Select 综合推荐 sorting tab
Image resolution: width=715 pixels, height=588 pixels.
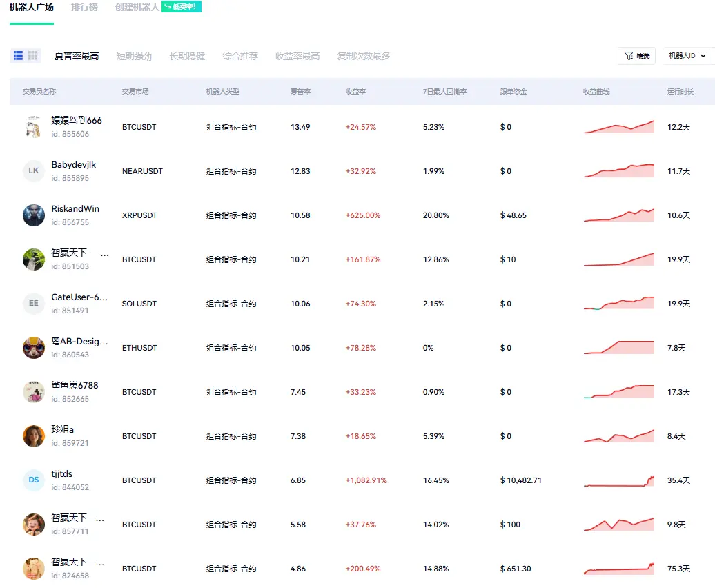240,56
